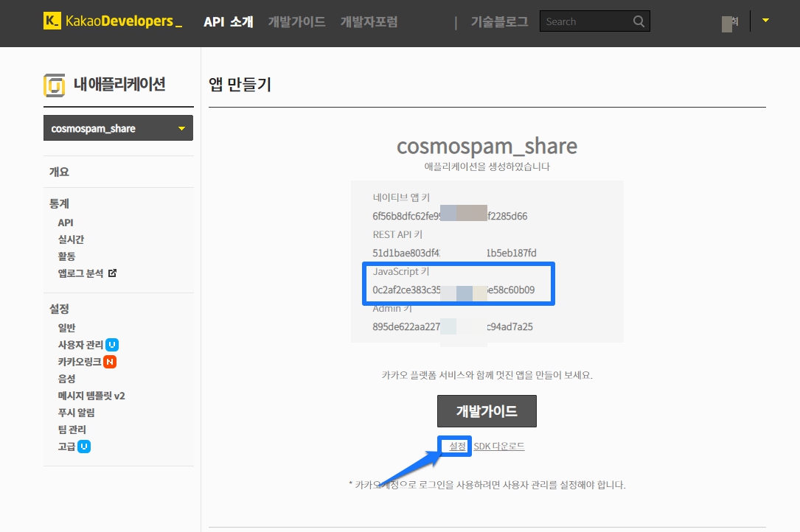Click the 설정 link below the button

[x=457, y=447]
